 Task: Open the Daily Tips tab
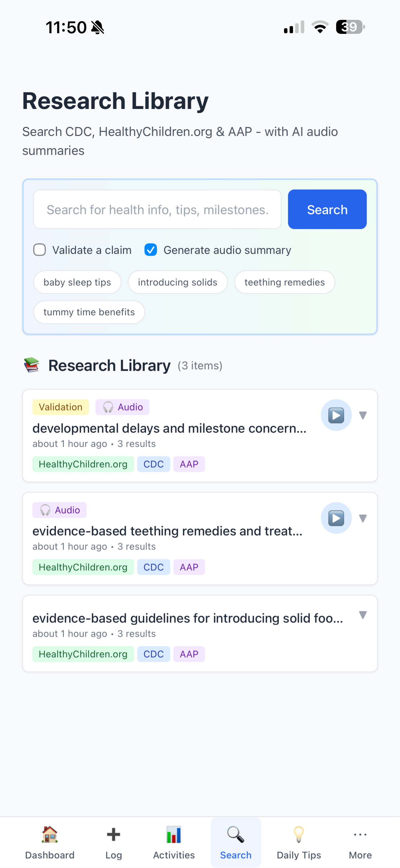coord(299,843)
